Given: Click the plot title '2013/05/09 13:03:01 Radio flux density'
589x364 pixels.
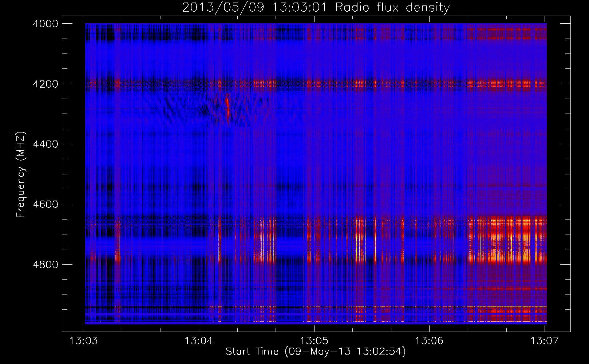Looking at the screenshot, I should point(316,7).
